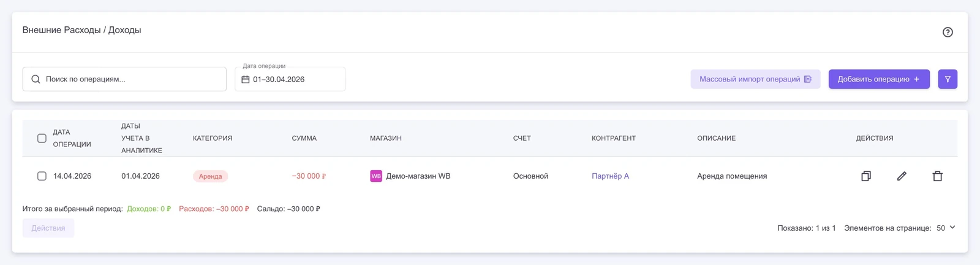
Task: Click the filter funnel button
Action: (x=948, y=79)
